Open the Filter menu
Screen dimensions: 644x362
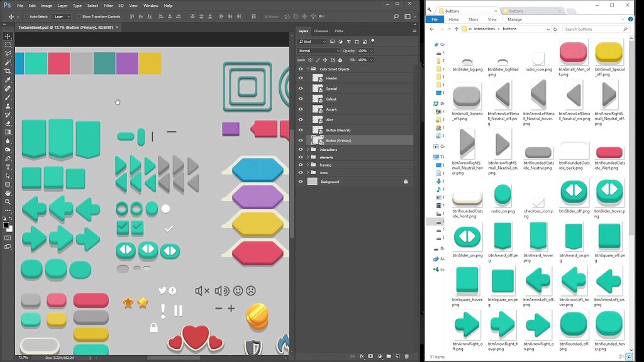[108, 5]
